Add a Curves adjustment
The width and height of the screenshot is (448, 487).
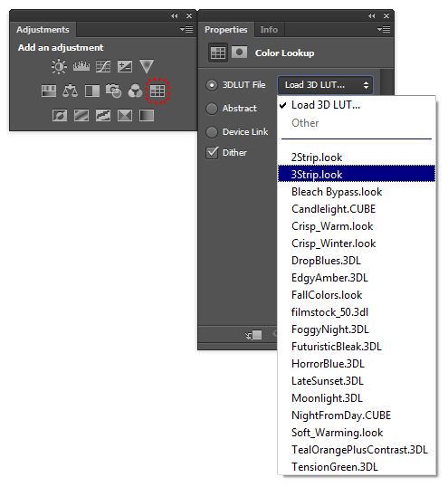tap(103, 66)
